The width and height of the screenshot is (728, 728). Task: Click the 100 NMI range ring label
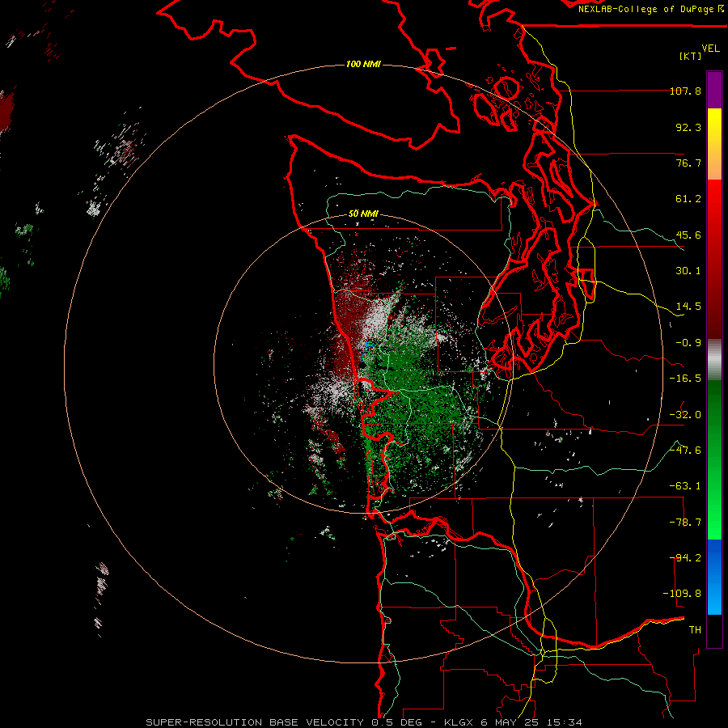coord(363,64)
